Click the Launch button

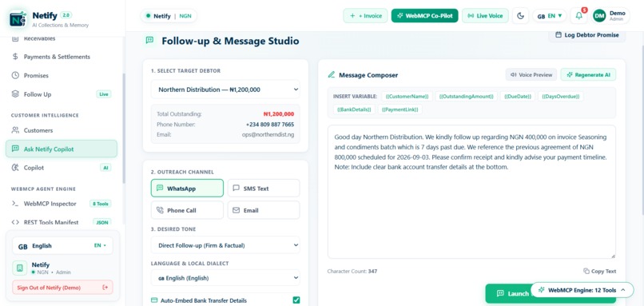pos(507,294)
